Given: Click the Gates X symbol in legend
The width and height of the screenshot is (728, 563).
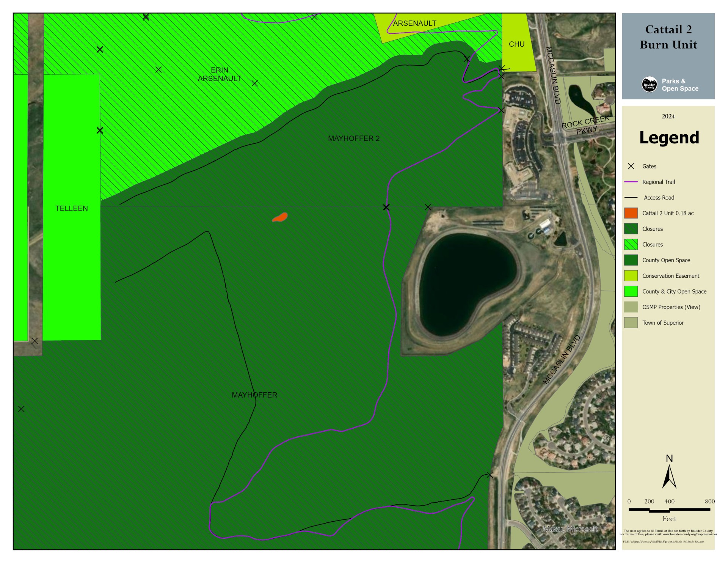Looking at the screenshot, I should [x=631, y=166].
